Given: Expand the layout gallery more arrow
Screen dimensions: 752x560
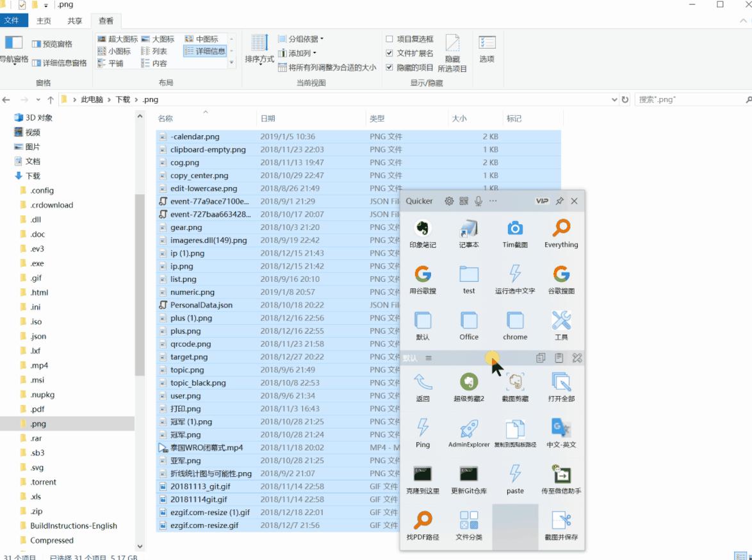Looking at the screenshot, I should (x=232, y=63).
